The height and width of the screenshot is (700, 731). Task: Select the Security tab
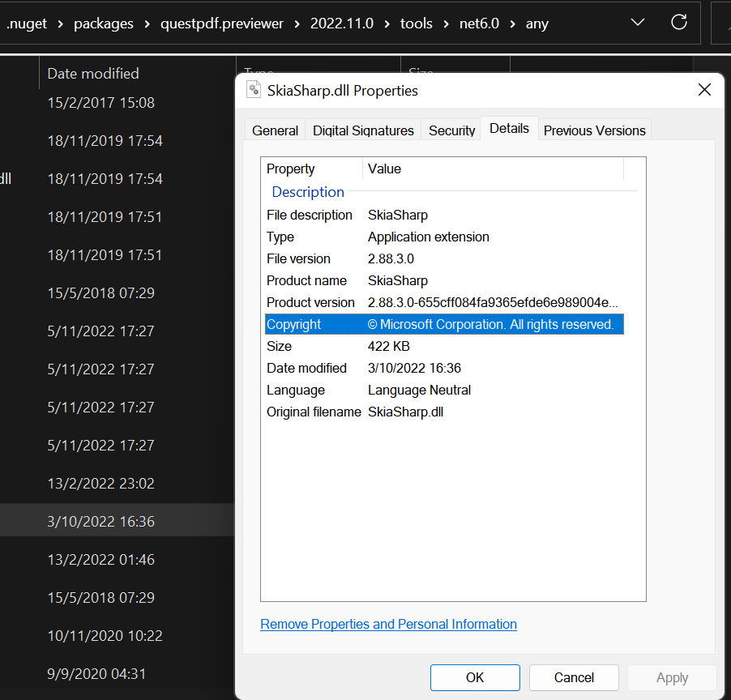(451, 130)
